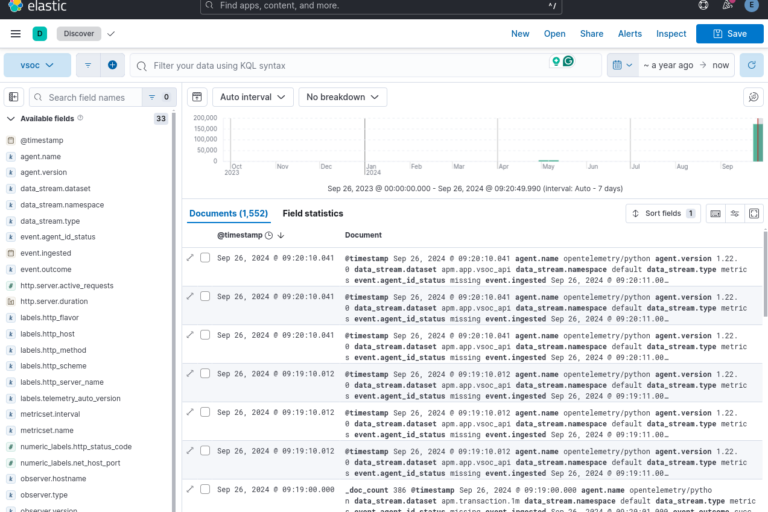768x512 pixels.
Task: Click New in the top menu
Action: click(x=520, y=34)
